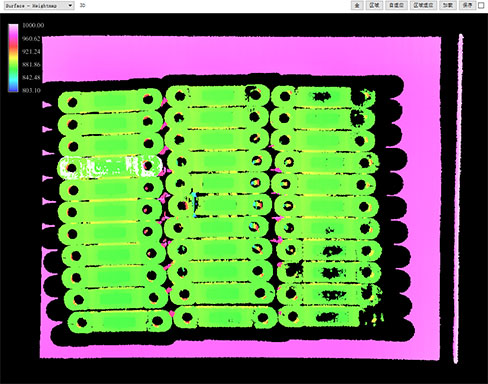The image size is (488, 384).
Task: Click the 803.10 minimum value on legend
Action: coord(31,90)
